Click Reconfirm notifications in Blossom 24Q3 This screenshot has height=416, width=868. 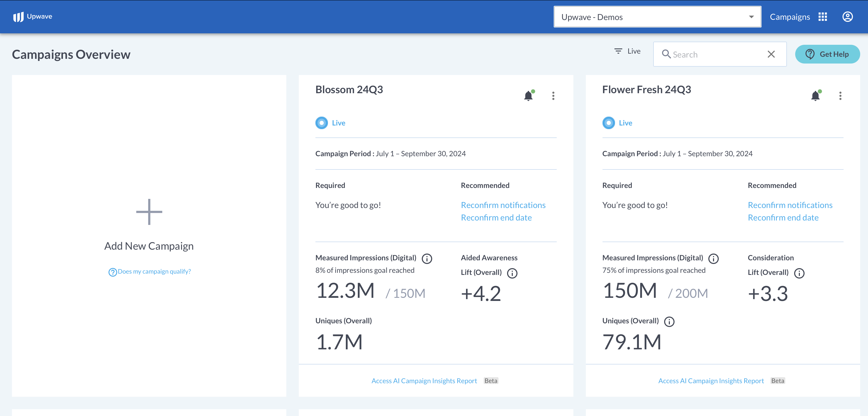tap(503, 205)
